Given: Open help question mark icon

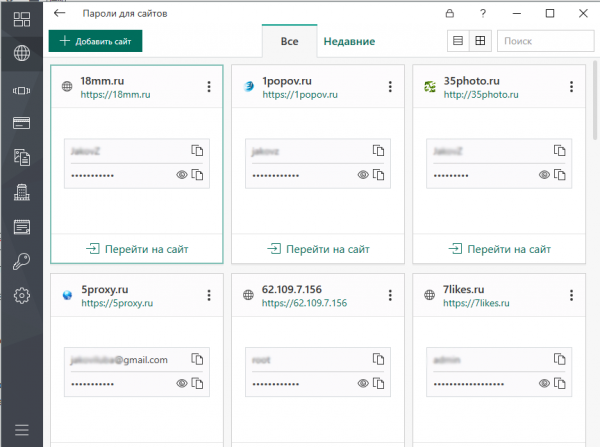Looking at the screenshot, I should click(x=483, y=13).
